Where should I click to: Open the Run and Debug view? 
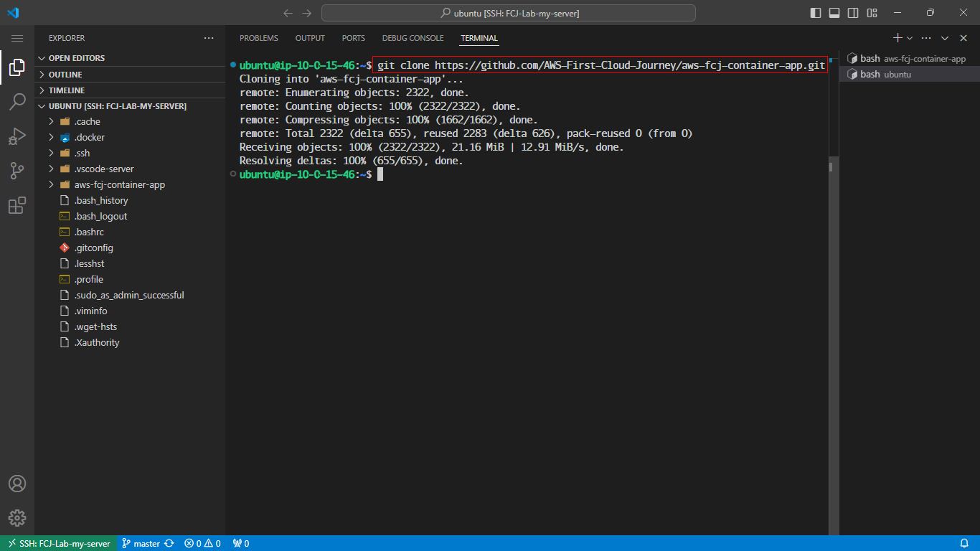point(17,136)
